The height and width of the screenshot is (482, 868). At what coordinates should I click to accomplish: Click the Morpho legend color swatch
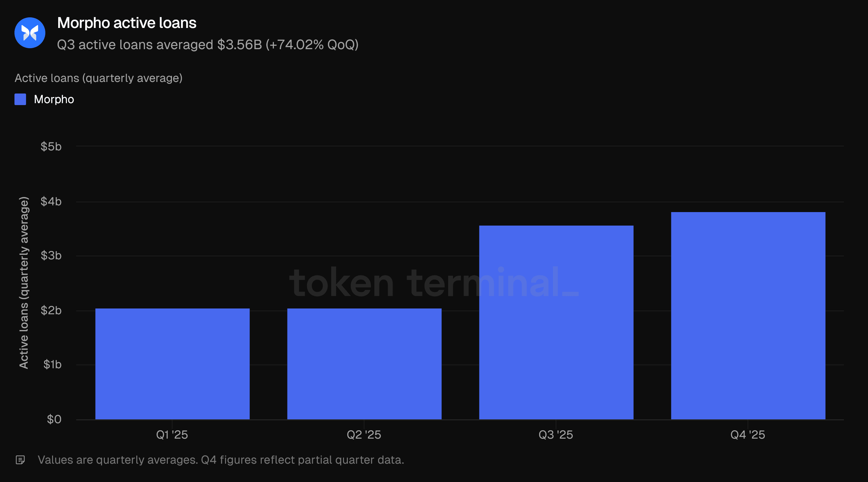pos(20,99)
